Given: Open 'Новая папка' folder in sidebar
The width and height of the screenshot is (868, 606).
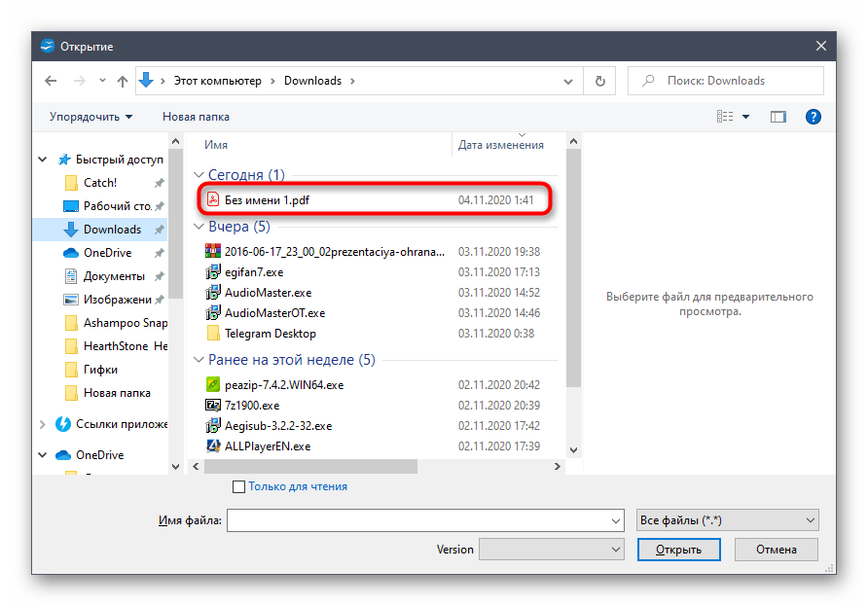Looking at the screenshot, I should (117, 393).
